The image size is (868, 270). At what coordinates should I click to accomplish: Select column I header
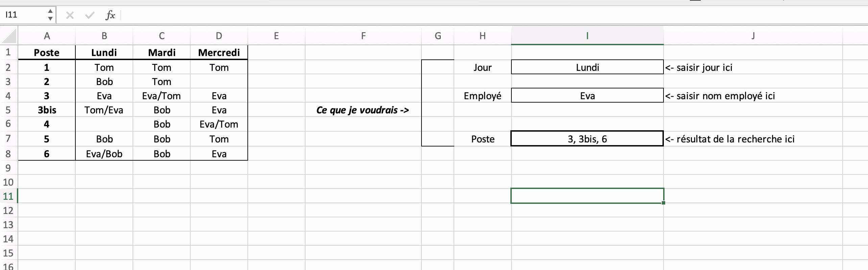587,36
